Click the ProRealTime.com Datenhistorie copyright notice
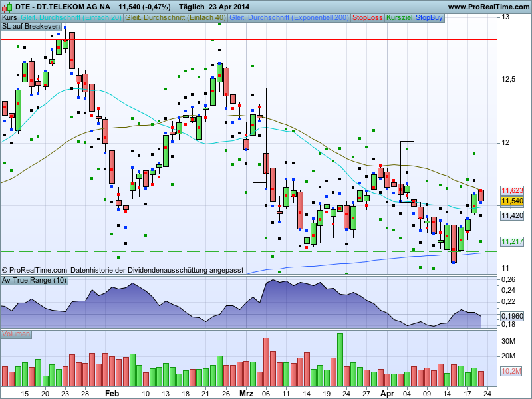This screenshot has width=532, height=399. (x=122, y=271)
